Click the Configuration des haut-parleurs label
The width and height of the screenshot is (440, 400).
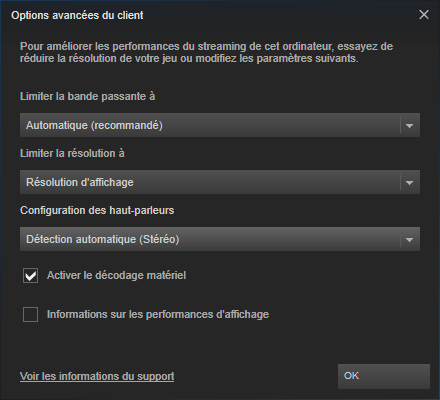(97, 210)
